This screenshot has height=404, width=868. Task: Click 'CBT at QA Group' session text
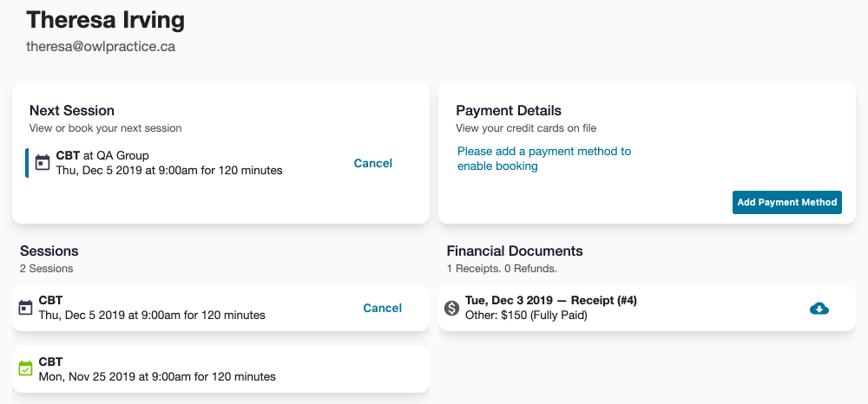[x=102, y=156]
